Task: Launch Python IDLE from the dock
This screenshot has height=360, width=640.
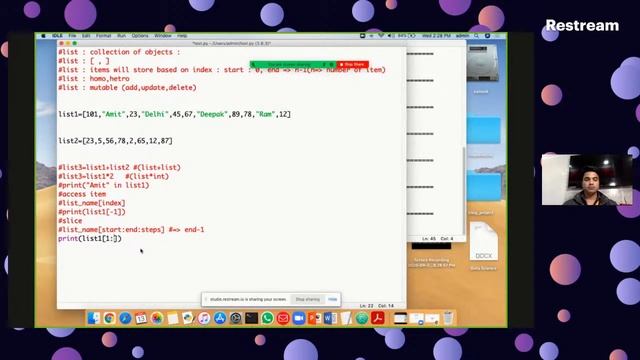Action: click(188, 318)
